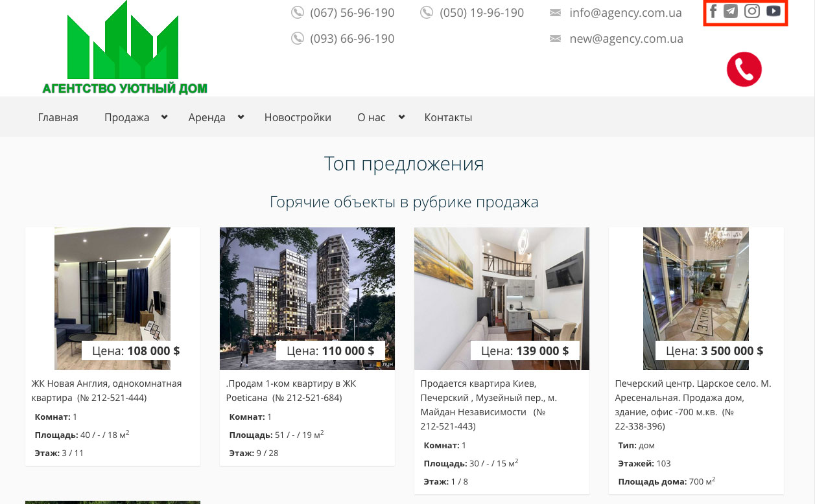Viewport: 815px width, 504px height.
Task: Email new@agency.com.ua
Action: click(626, 38)
